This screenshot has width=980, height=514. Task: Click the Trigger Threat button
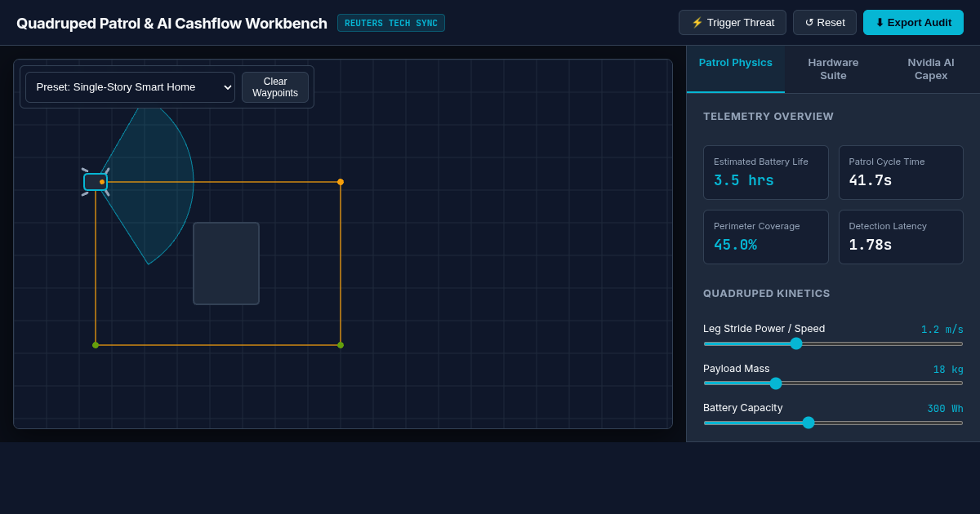tap(733, 23)
